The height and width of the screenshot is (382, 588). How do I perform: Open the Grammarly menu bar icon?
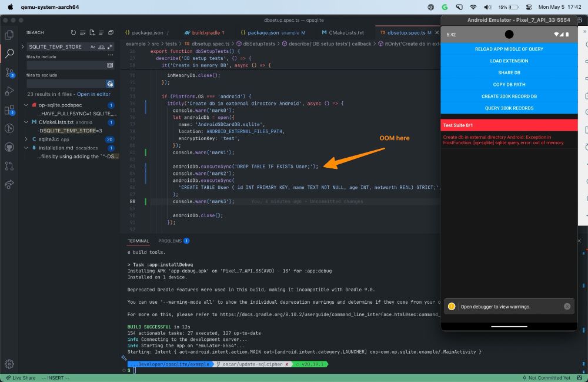(445, 6)
